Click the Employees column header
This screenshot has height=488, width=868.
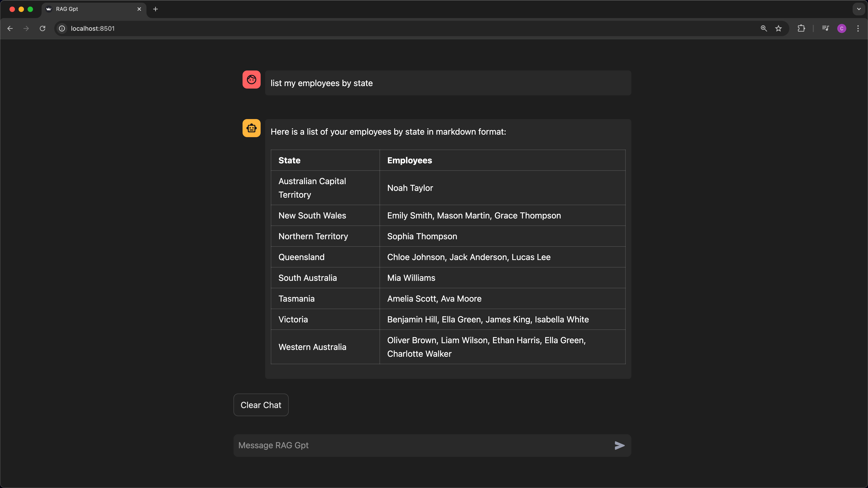click(x=502, y=160)
